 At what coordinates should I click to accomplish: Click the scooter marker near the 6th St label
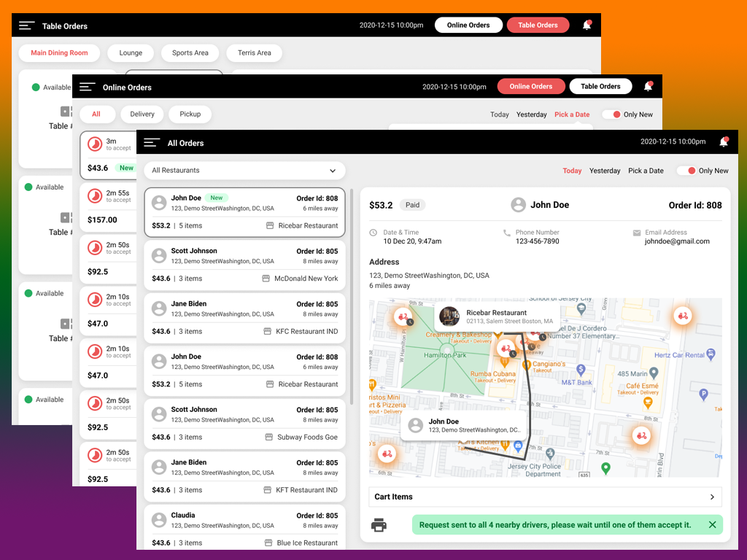pyautogui.click(x=387, y=454)
